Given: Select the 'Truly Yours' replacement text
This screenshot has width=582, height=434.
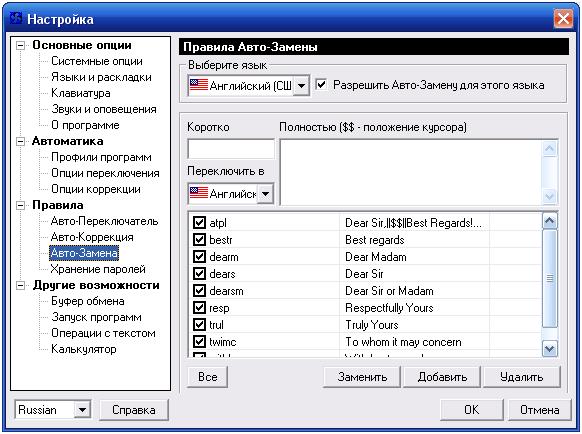Looking at the screenshot, I should pyautogui.click(x=372, y=325).
